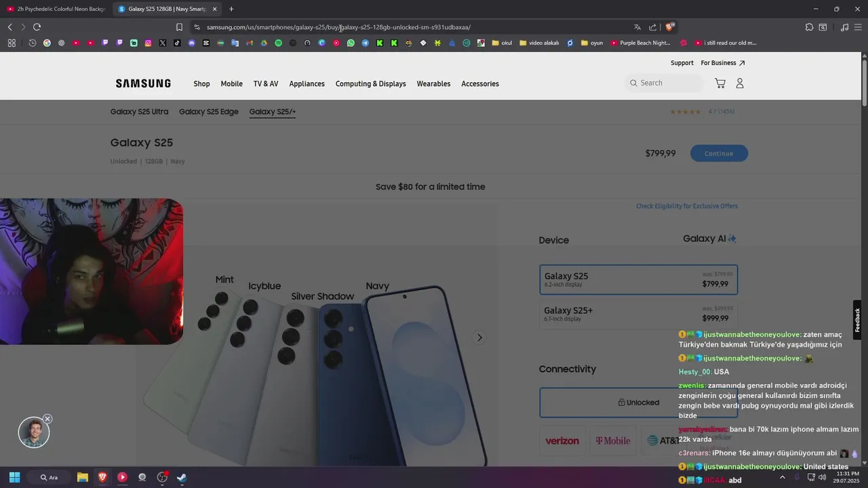Select the Verizon carrier option

[x=562, y=441]
